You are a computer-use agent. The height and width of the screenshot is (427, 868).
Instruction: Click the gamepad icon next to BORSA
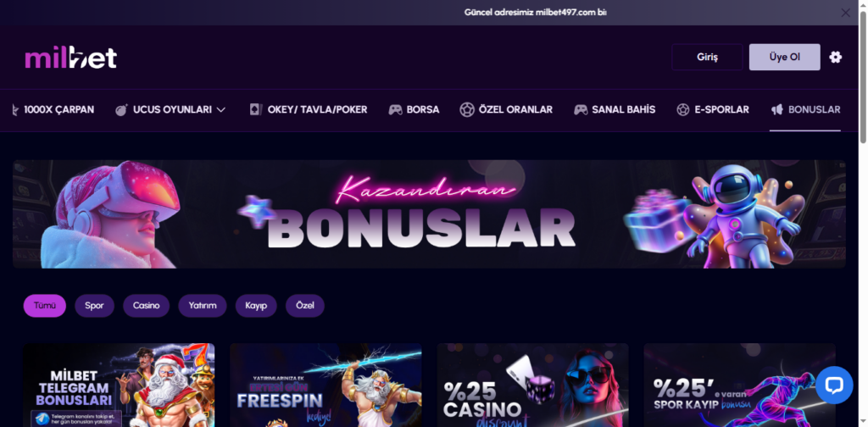[x=395, y=109]
